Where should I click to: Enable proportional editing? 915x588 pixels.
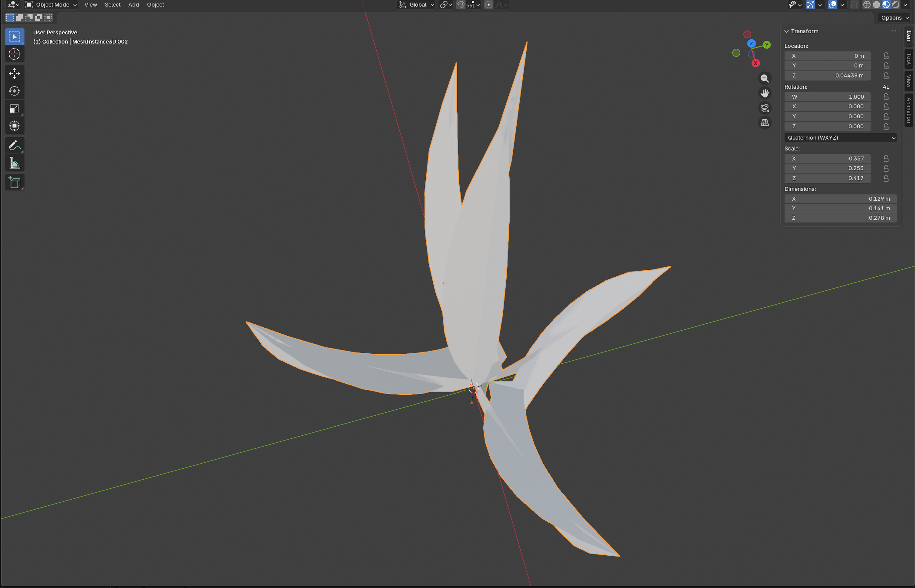488,5
